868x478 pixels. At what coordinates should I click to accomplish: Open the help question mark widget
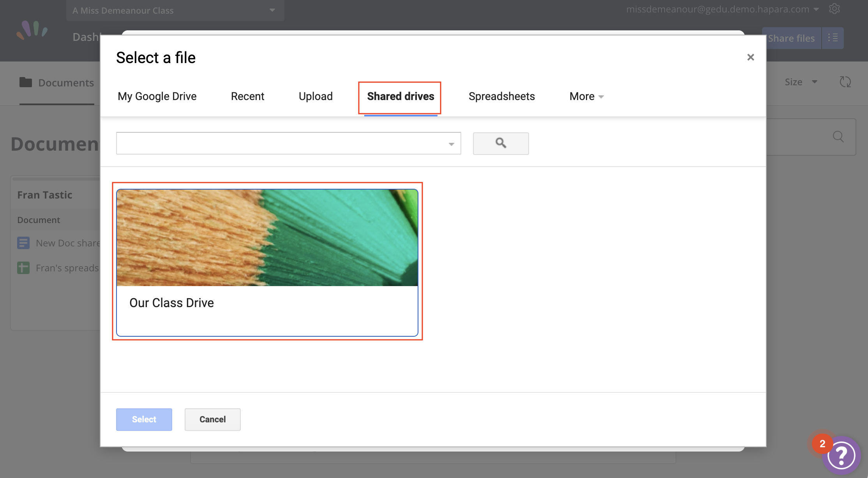pyautogui.click(x=842, y=455)
